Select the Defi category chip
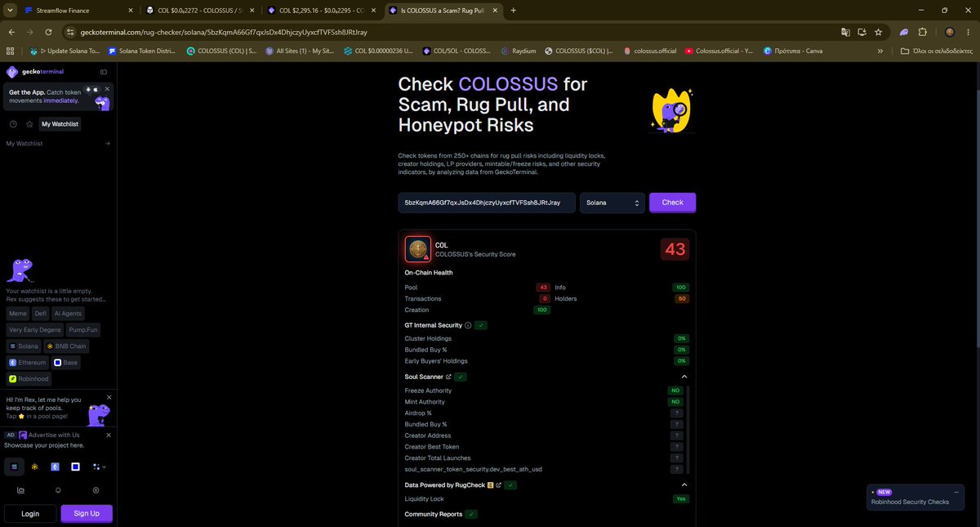Screen dimensions: 980x527 click(40, 314)
